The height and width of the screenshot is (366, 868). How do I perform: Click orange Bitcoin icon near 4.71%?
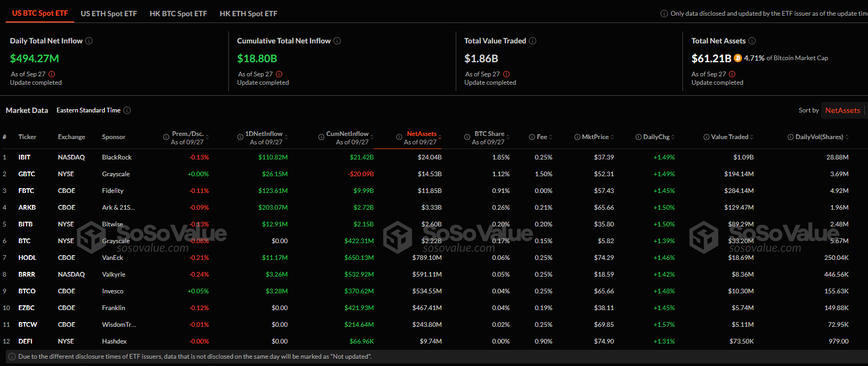point(738,58)
